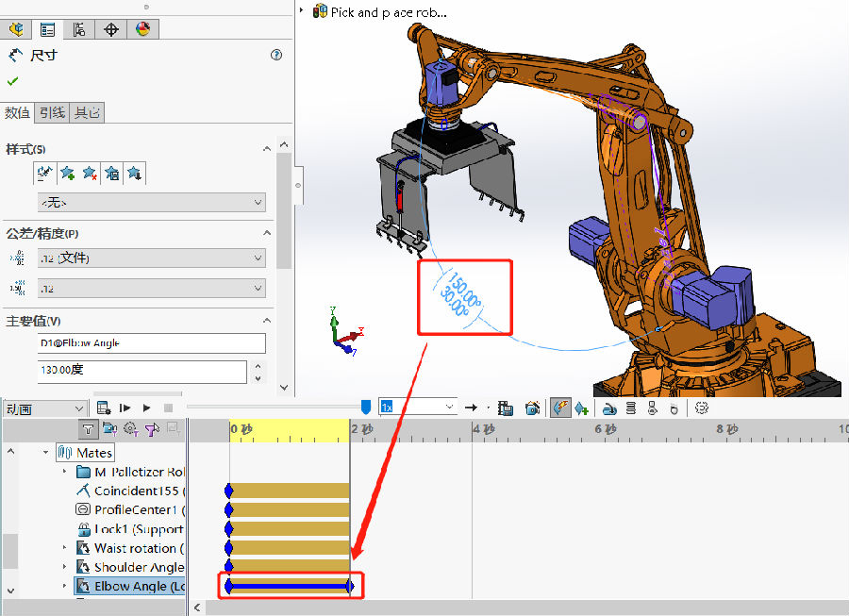The width and height of the screenshot is (849, 616).
Task: Play the animation from start
Action: (125, 408)
